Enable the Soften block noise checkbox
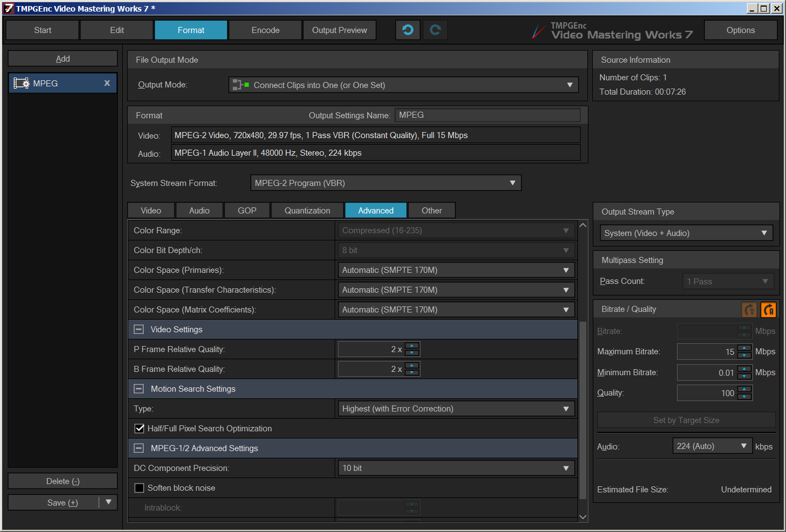The height and width of the screenshot is (532, 786). pyautogui.click(x=140, y=488)
